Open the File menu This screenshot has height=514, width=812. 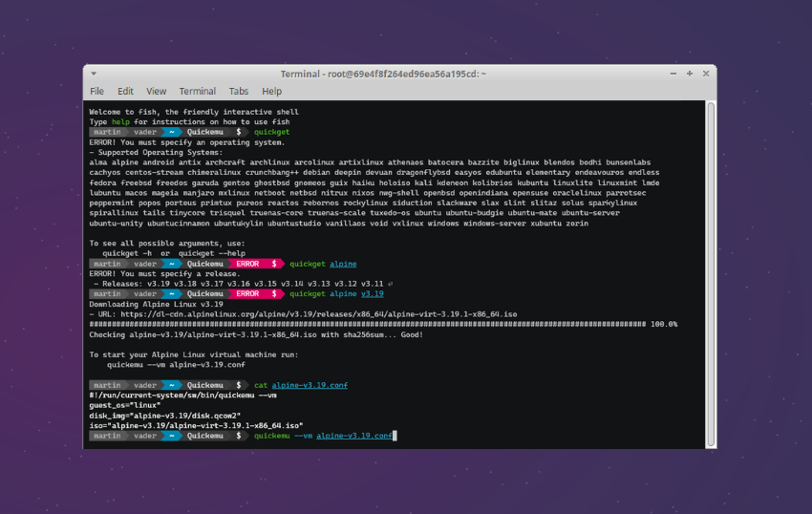pos(96,92)
